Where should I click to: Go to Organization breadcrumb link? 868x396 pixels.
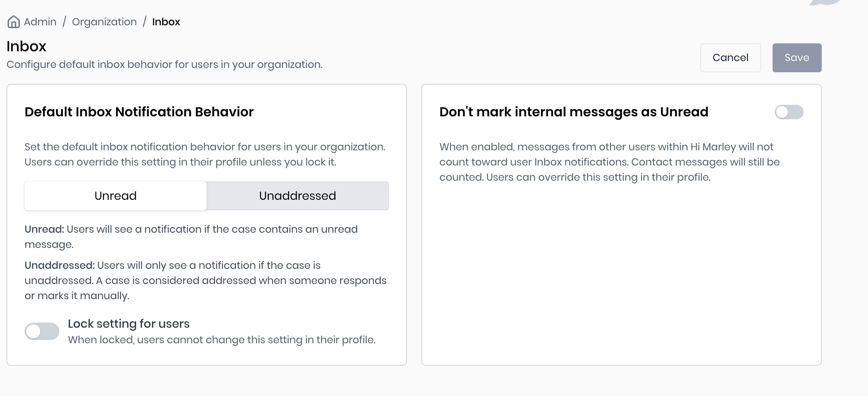coord(104,22)
